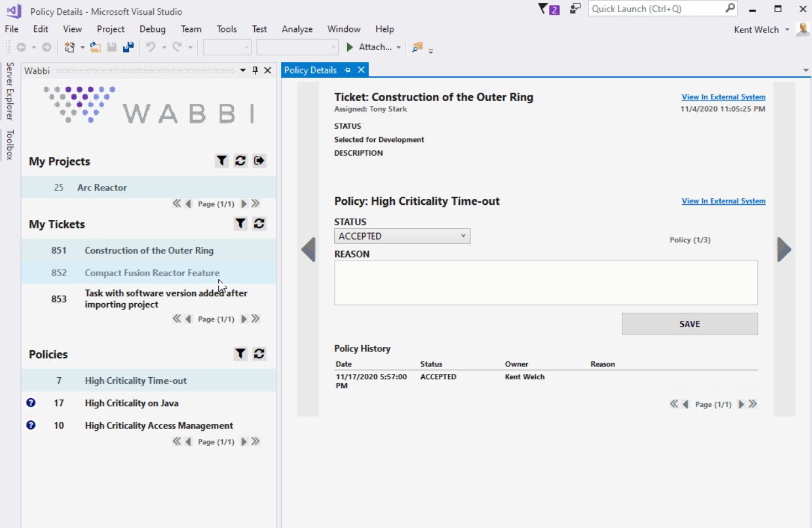Open the Team menu

pyautogui.click(x=191, y=29)
